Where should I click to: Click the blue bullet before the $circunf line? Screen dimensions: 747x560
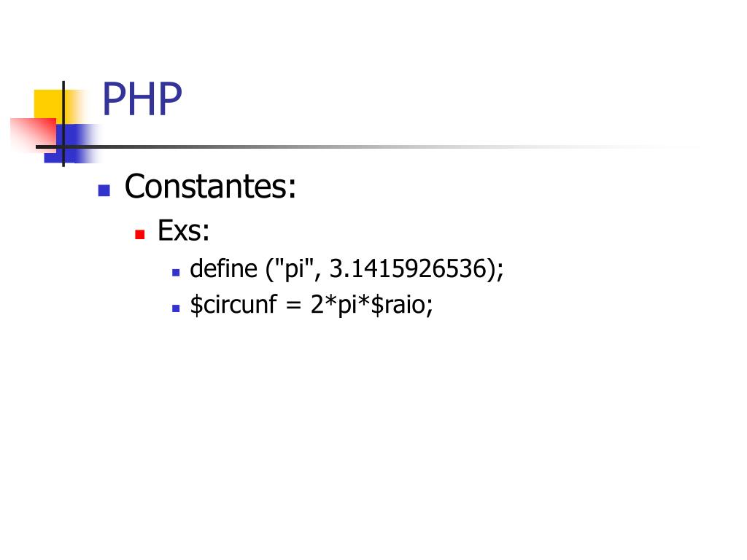pos(176,308)
